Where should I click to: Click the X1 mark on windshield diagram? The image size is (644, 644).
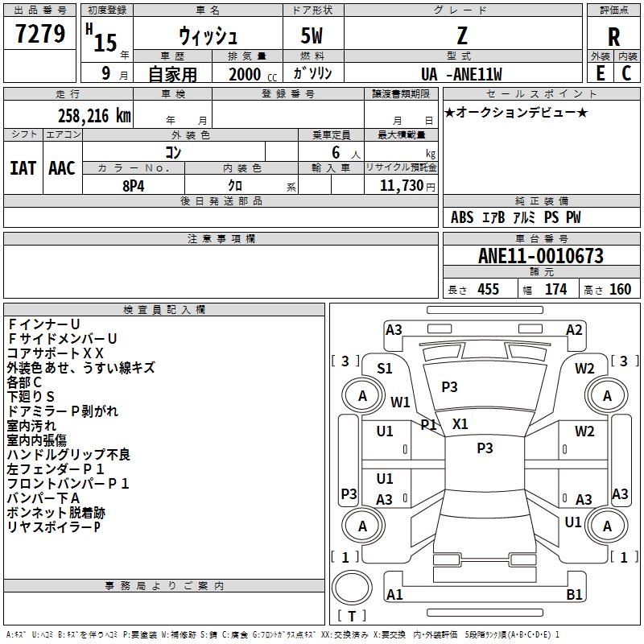pyautogui.click(x=460, y=423)
